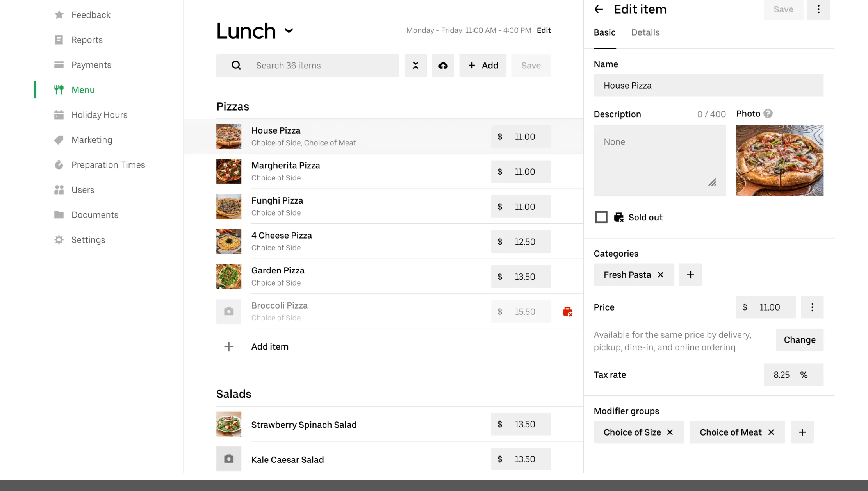The width and height of the screenshot is (868, 491).
Task: Click the sold-out bag icon beside Broccoli Pizza
Action: coord(568,311)
